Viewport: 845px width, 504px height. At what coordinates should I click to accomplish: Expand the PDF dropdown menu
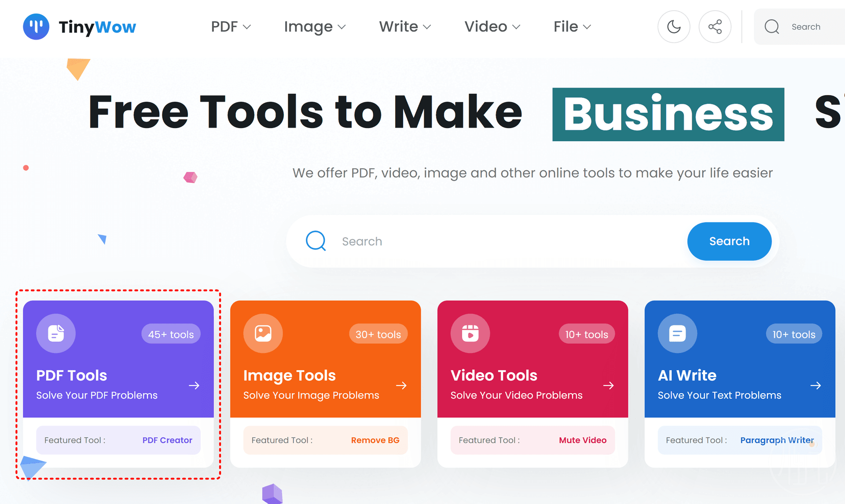[231, 27]
